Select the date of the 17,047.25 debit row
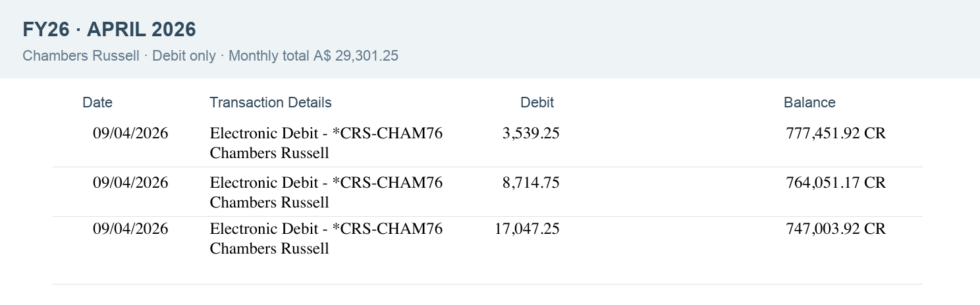The image size is (980, 305). pos(130,229)
